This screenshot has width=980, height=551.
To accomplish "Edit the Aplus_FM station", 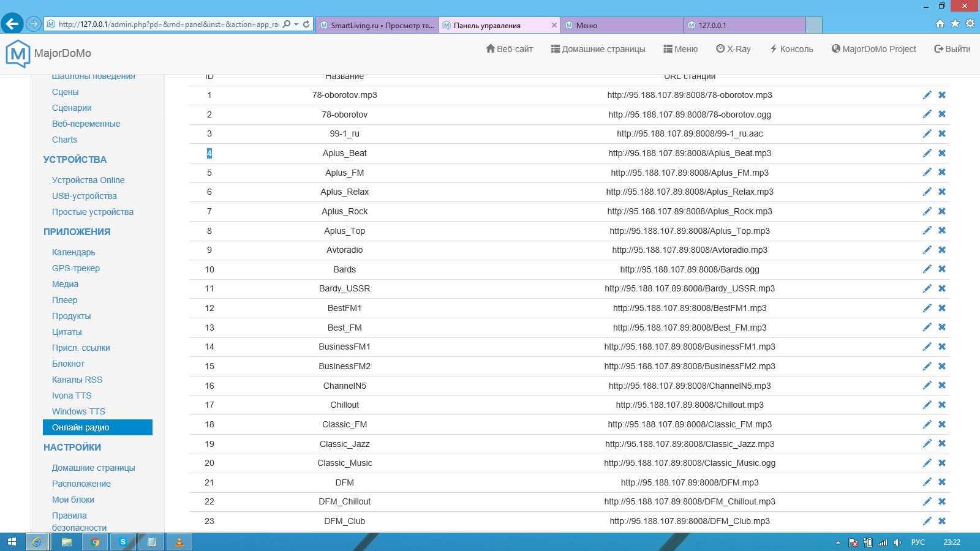I will pyautogui.click(x=927, y=173).
